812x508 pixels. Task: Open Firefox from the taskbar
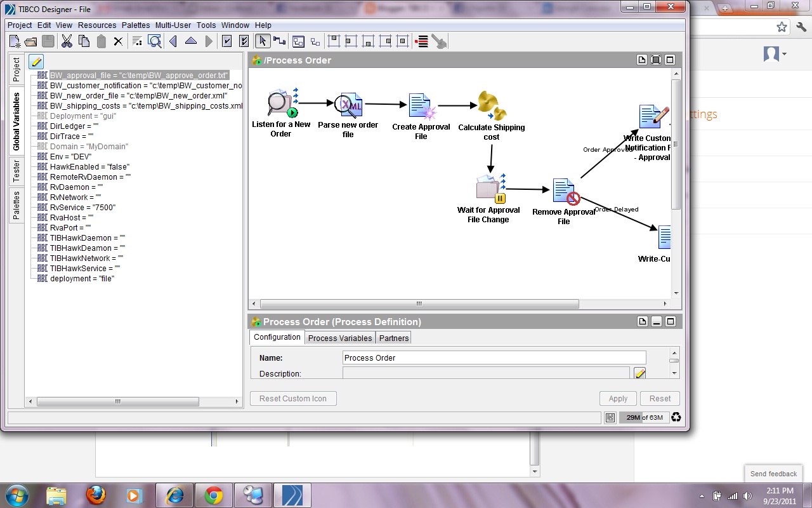click(x=96, y=494)
